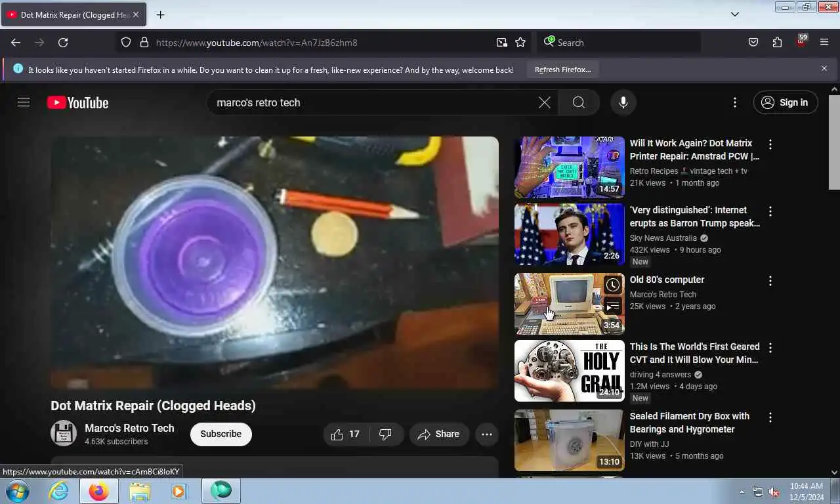The height and width of the screenshot is (504, 840).
Task: Open Windows Explorer folder on taskbar
Action: (139, 491)
